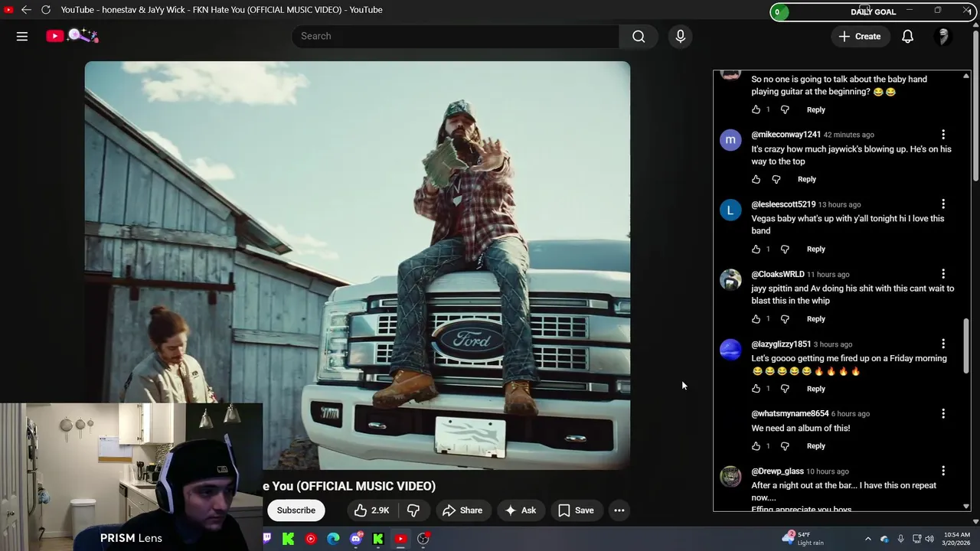Open the Ask AI button

click(x=521, y=510)
